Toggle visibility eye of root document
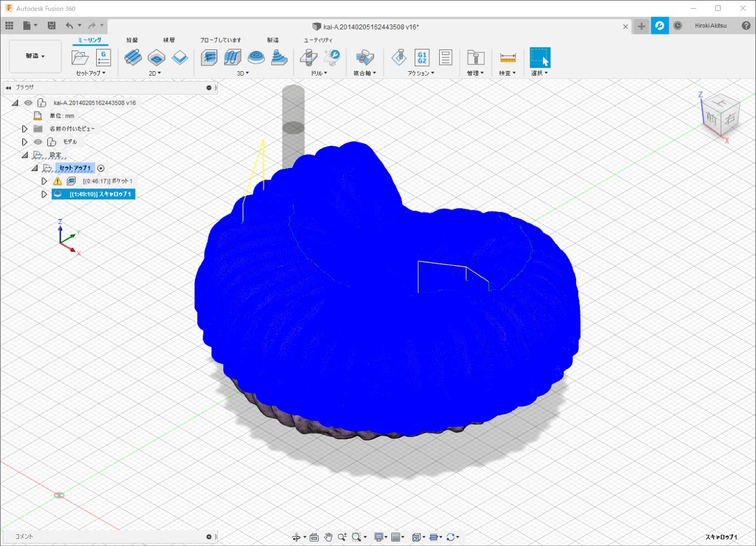Image resolution: width=756 pixels, height=546 pixels. (28, 103)
